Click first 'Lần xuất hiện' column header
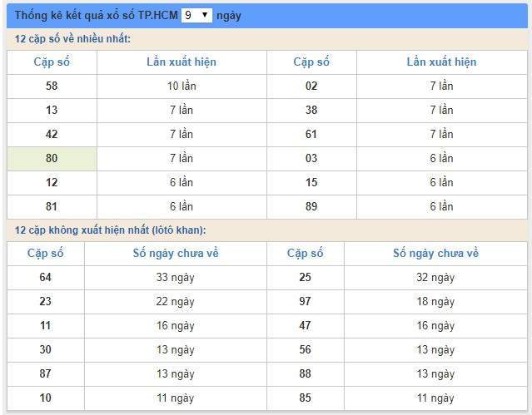Image resolution: width=532 pixels, height=415 pixels. pyautogui.click(x=181, y=62)
